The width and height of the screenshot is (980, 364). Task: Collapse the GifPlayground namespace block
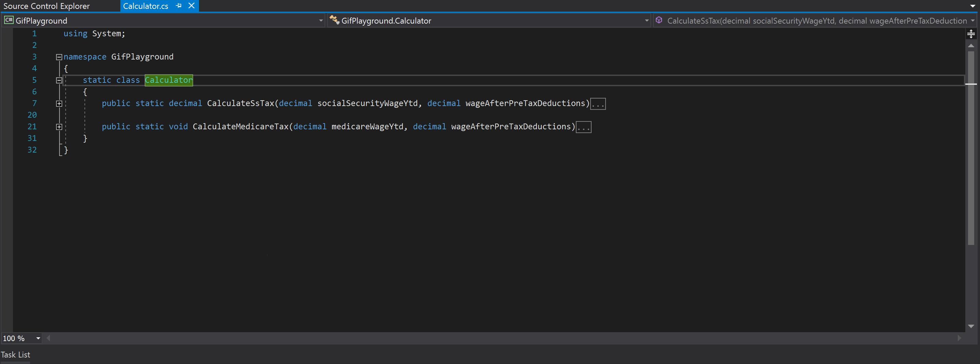pos(59,57)
